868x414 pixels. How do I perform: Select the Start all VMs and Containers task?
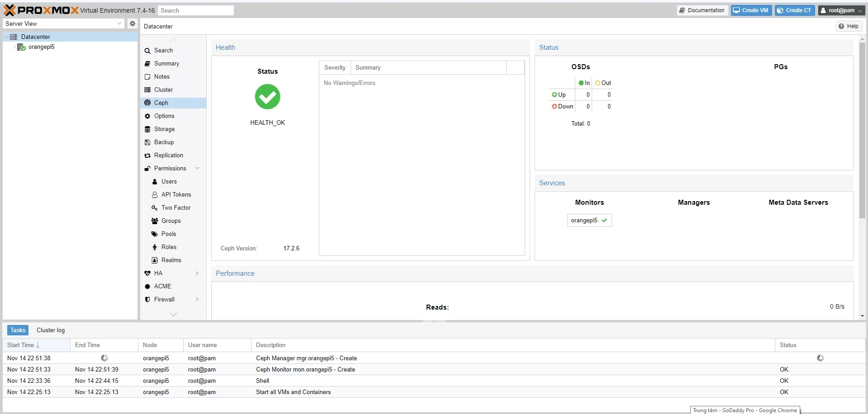pyautogui.click(x=434, y=392)
